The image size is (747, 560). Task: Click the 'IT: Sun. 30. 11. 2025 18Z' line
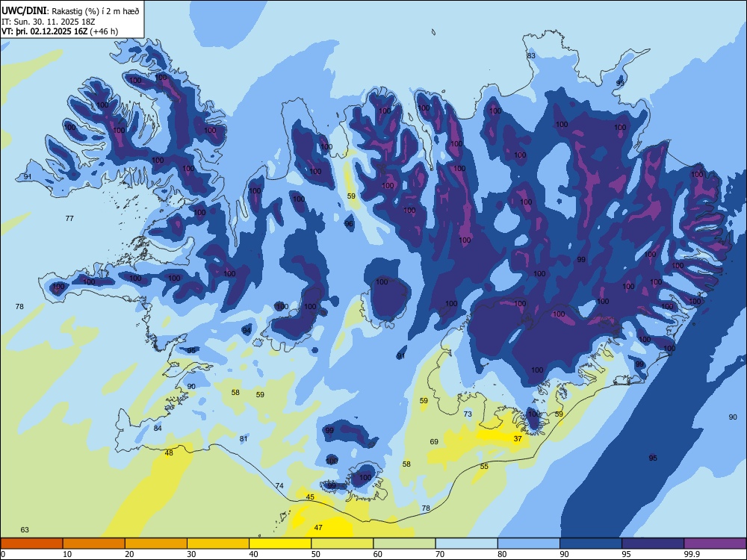(x=48, y=22)
